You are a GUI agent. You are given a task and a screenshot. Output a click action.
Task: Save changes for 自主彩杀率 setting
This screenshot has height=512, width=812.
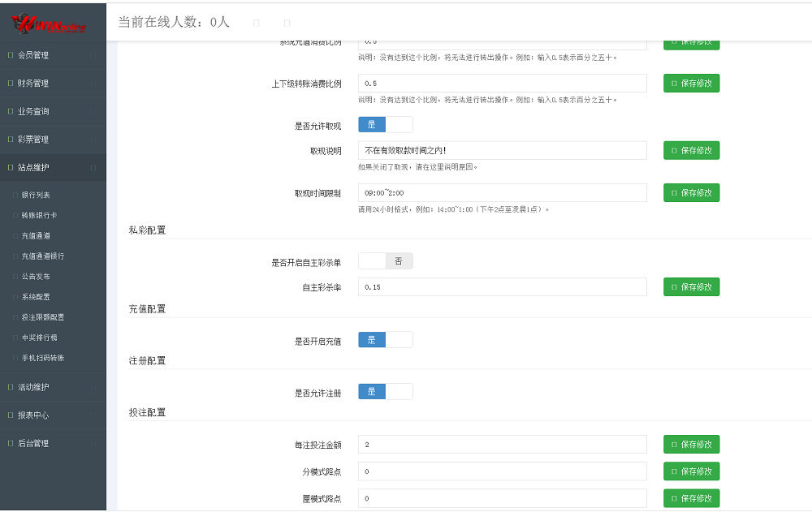691,286
